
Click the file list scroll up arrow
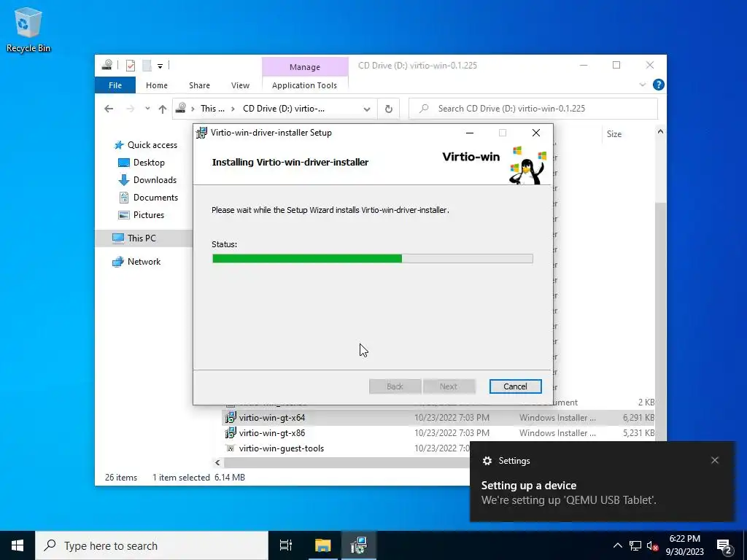(660, 131)
